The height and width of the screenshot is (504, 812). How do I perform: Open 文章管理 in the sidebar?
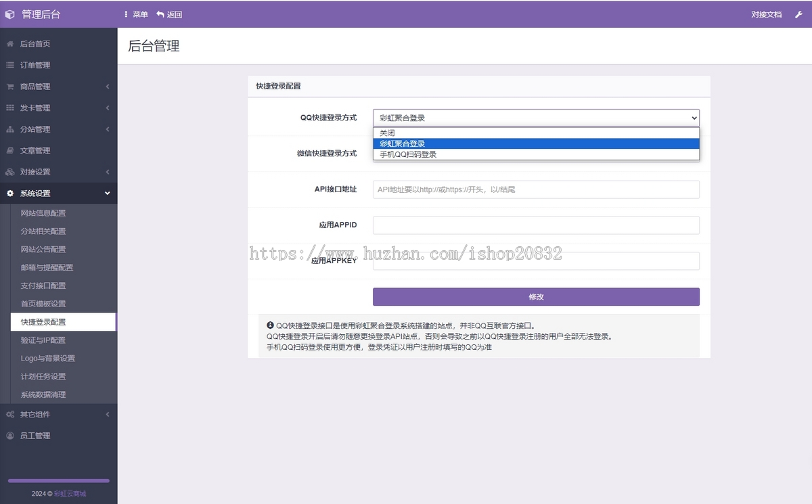(59, 150)
